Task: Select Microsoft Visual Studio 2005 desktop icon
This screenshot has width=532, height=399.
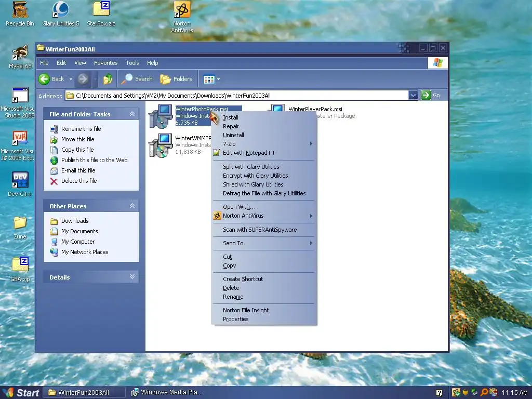Action: point(19,103)
